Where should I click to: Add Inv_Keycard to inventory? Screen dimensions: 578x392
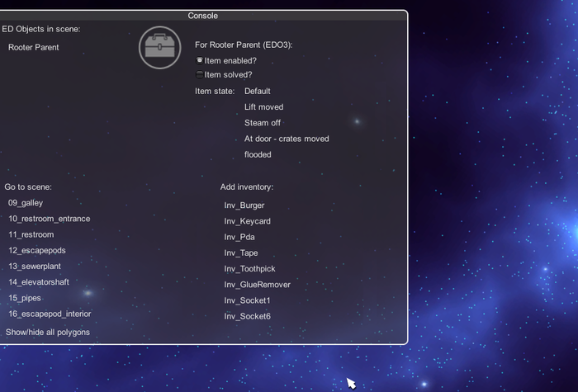(x=247, y=221)
